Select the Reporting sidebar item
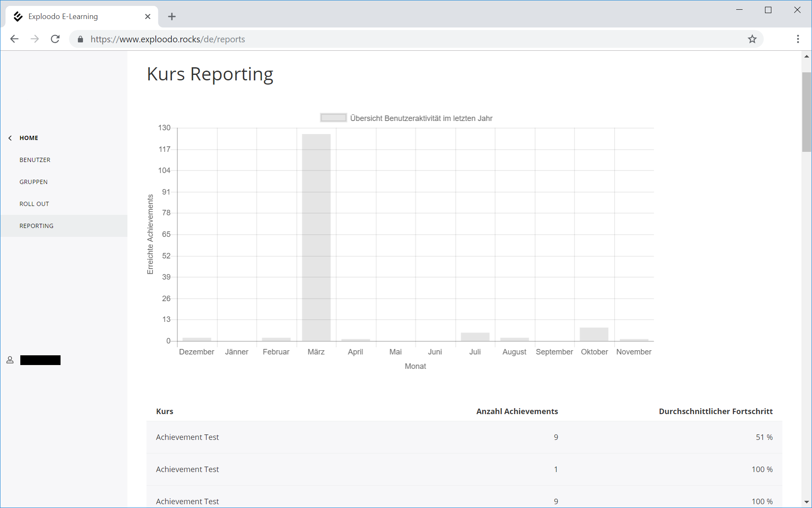 click(x=36, y=226)
